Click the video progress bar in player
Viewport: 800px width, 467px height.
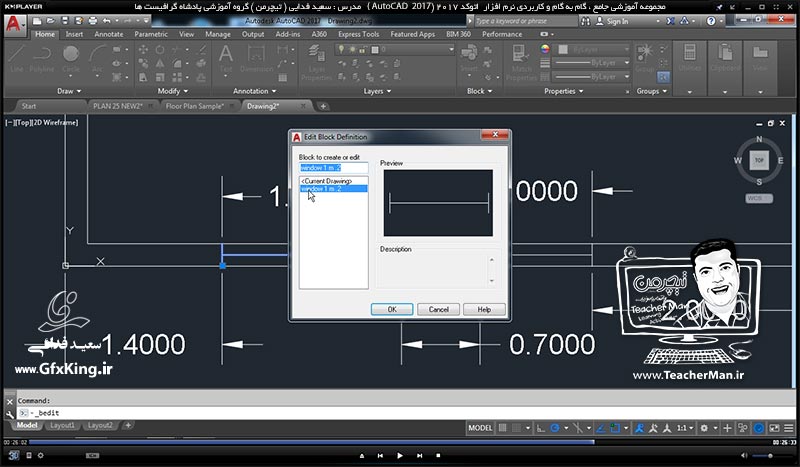399,442
